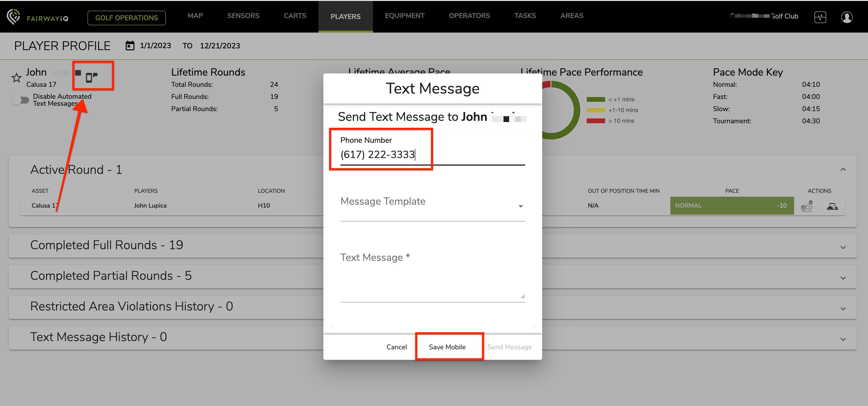Click the send text message phone icon
Screen dimensions: 868x406
coord(91,77)
